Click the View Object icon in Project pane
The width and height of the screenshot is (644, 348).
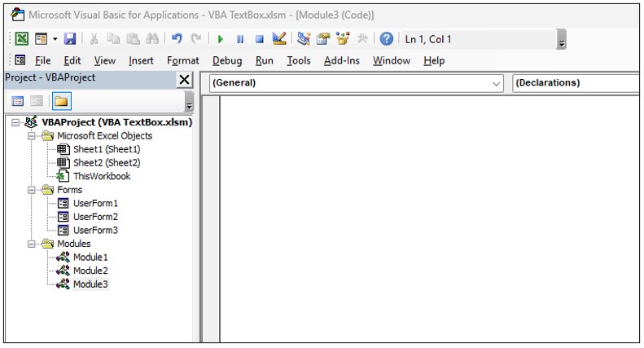click(x=37, y=101)
